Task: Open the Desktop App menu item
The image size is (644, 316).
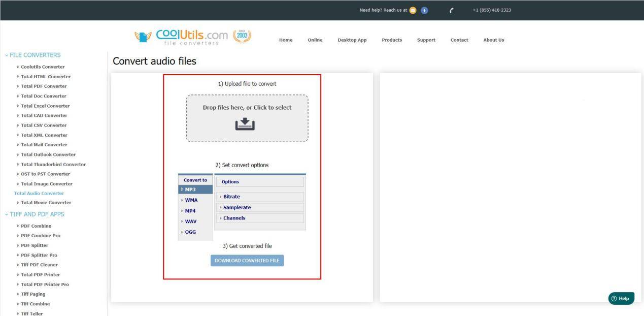Action: pos(352,40)
